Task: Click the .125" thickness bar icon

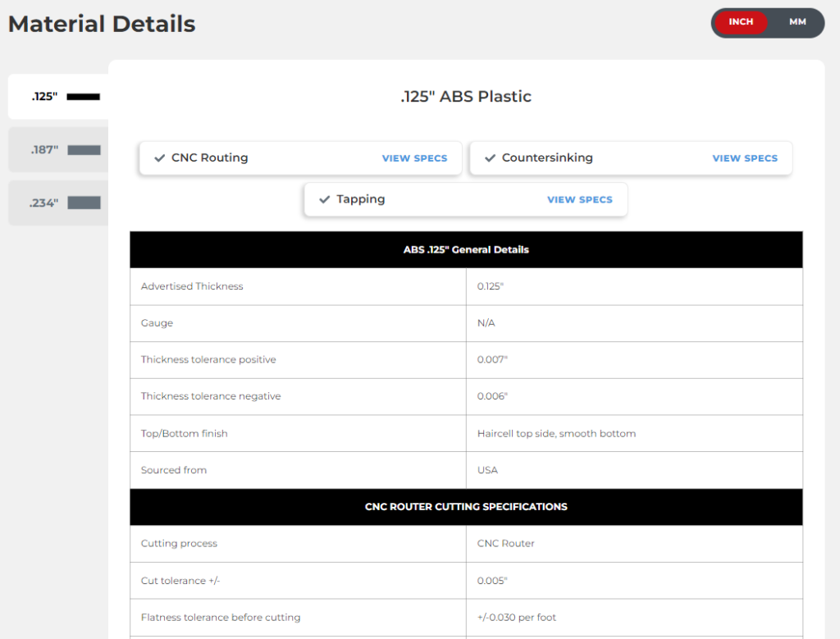Action: [83, 97]
